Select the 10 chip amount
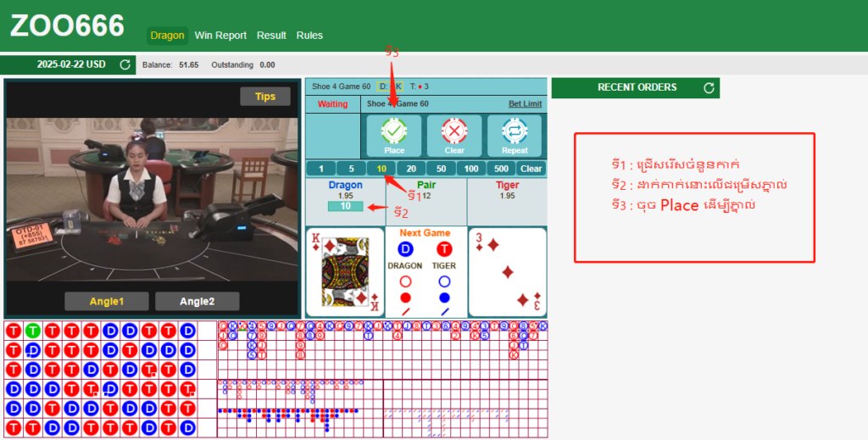Image resolution: width=868 pixels, height=440 pixels. pyautogui.click(x=382, y=169)
